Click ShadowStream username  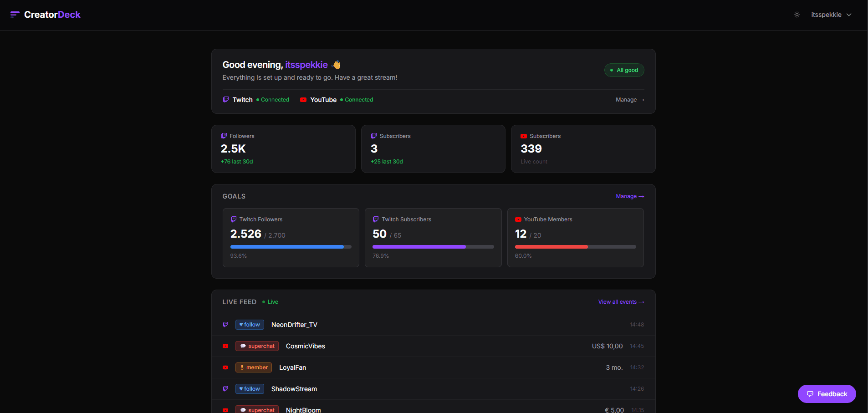pyautogui.click(x=294, y=389)
